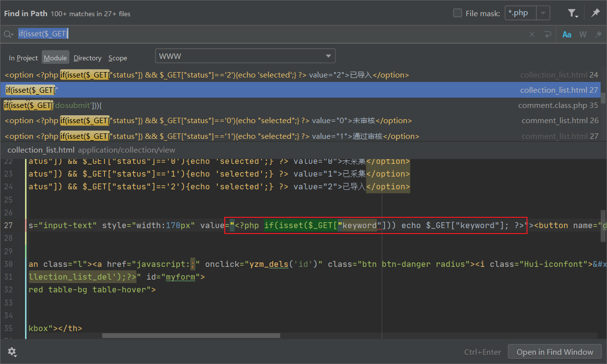Switch to Scope tab
The width and height of the screenshot is (607, 364).
(118, 58)
